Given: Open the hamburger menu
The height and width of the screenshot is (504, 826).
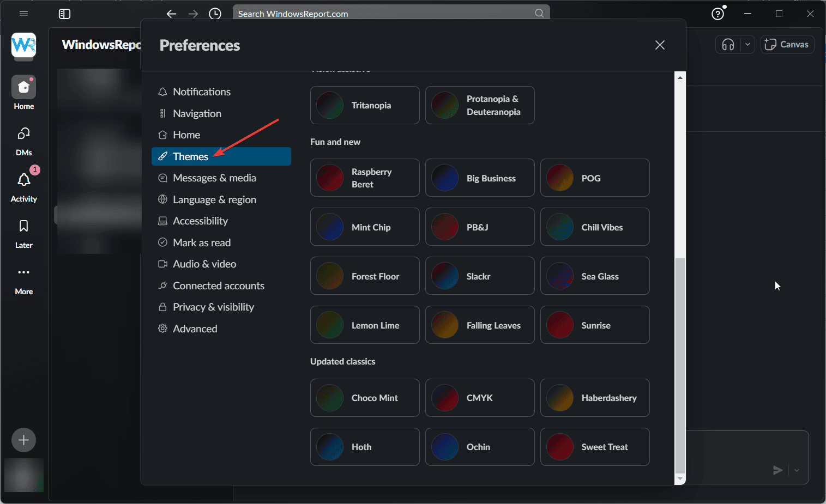Looking at the screenshot, I should pos(23,14).
